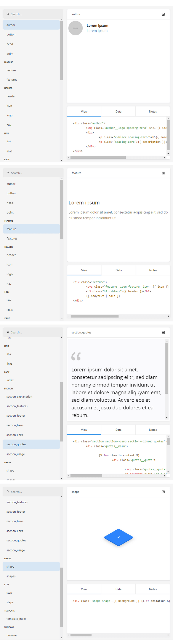The height and width of the screenshot is (644, 173).
Task: Switch to Data tab below author preview
Action: 119,111
